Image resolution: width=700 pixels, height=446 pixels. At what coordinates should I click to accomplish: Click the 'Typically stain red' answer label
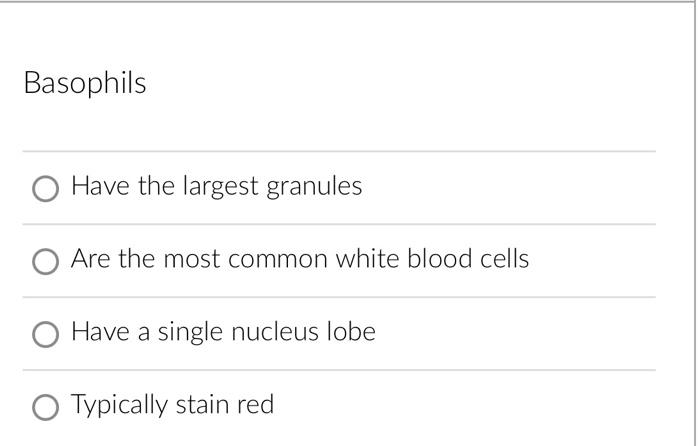coord(172,405)
